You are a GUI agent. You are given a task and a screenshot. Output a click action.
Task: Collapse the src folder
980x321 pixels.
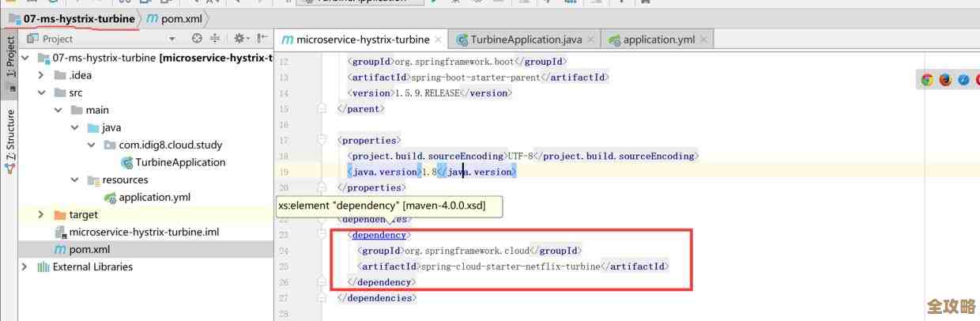click(x=42, y=93)
